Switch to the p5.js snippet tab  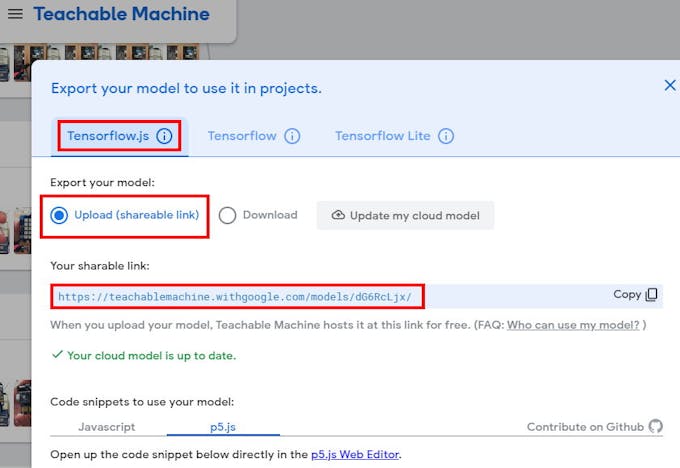[x=223, y=427]
